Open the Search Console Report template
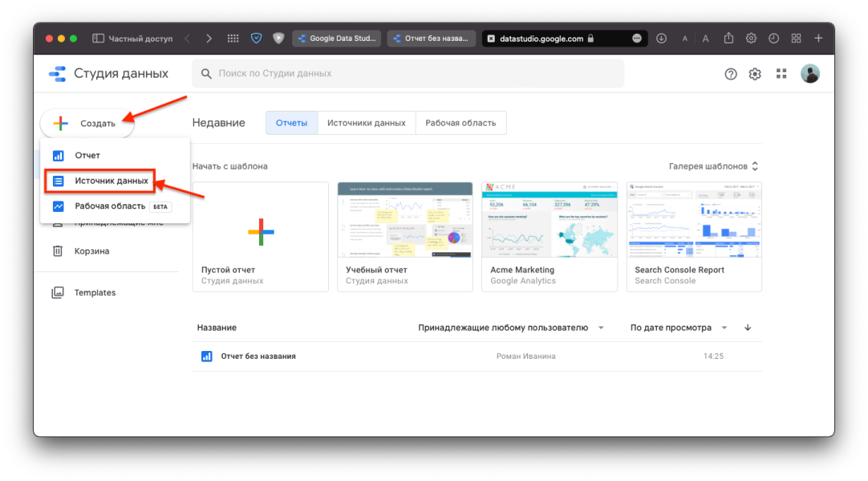The image size is (868, 481). [694, 237]
